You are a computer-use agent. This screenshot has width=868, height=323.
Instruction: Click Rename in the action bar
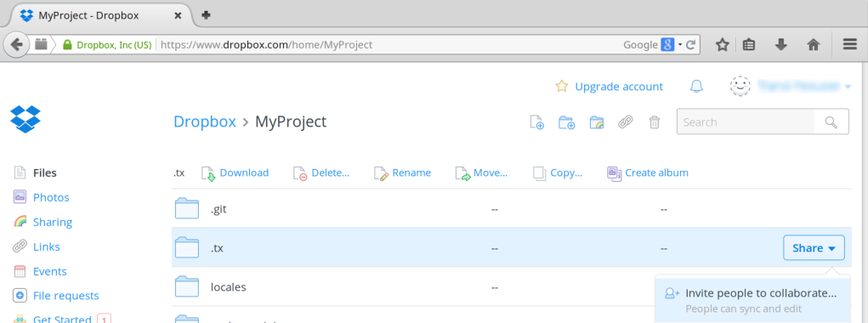[x=402, y=173]
